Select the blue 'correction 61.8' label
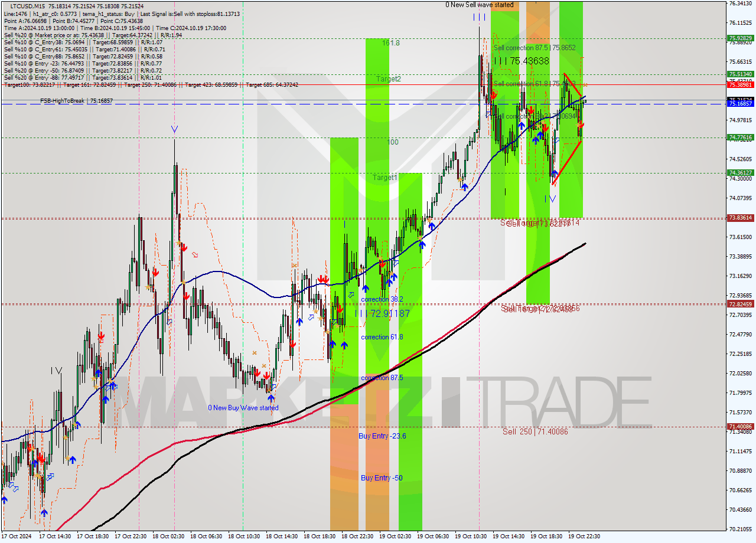Screen dimensions: 756x543 click(x=382, y=337)
